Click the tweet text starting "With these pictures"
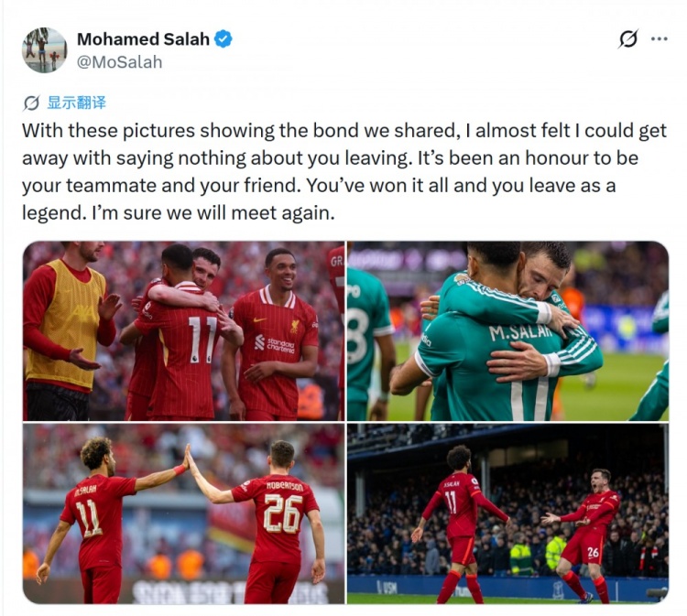This screenshot has width=687, height=616. pos(344,172)
